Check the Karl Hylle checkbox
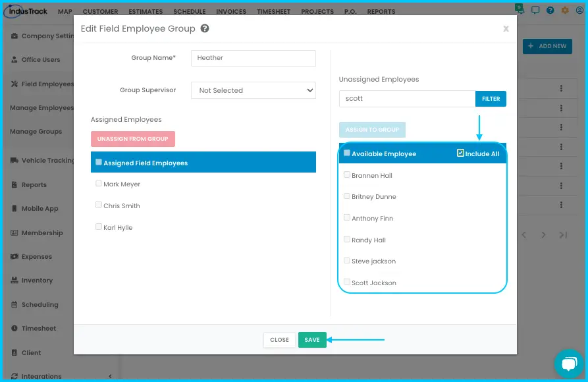This screenshot has width=588, height=382. (99, 227)
